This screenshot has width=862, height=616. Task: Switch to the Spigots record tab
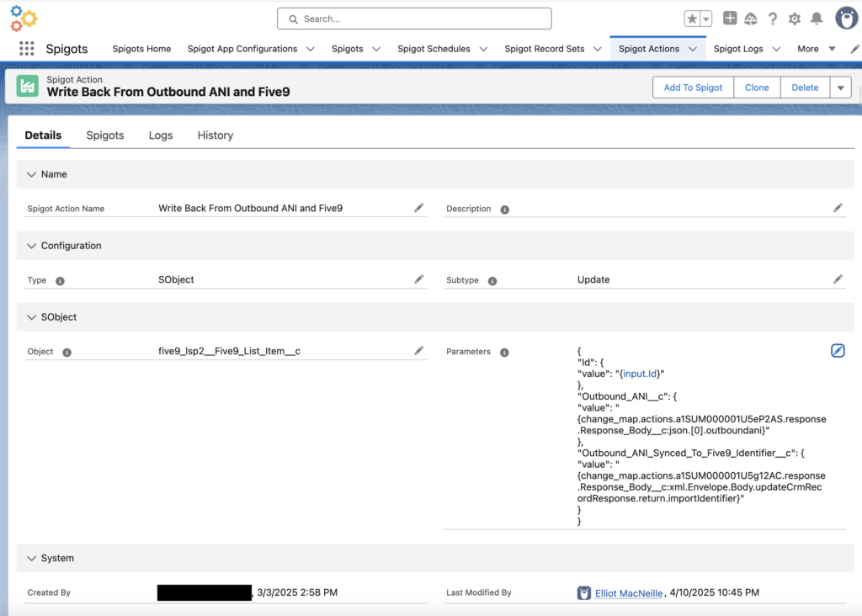point(105,135)
